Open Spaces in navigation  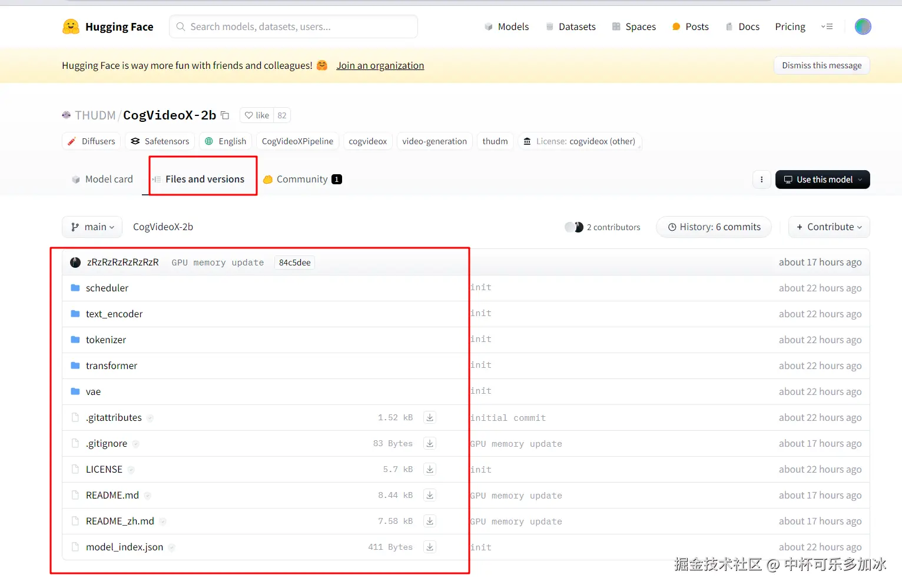point(634,26)
